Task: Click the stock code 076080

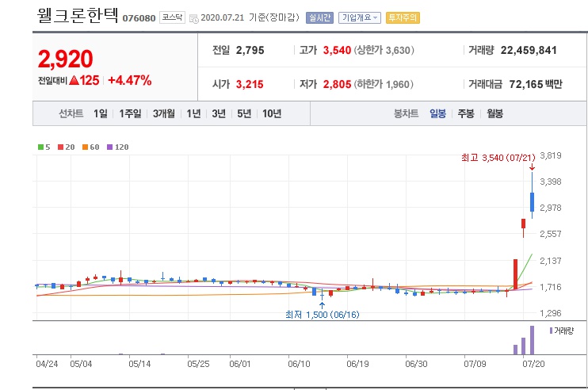Action: click(x=139, y=18)
